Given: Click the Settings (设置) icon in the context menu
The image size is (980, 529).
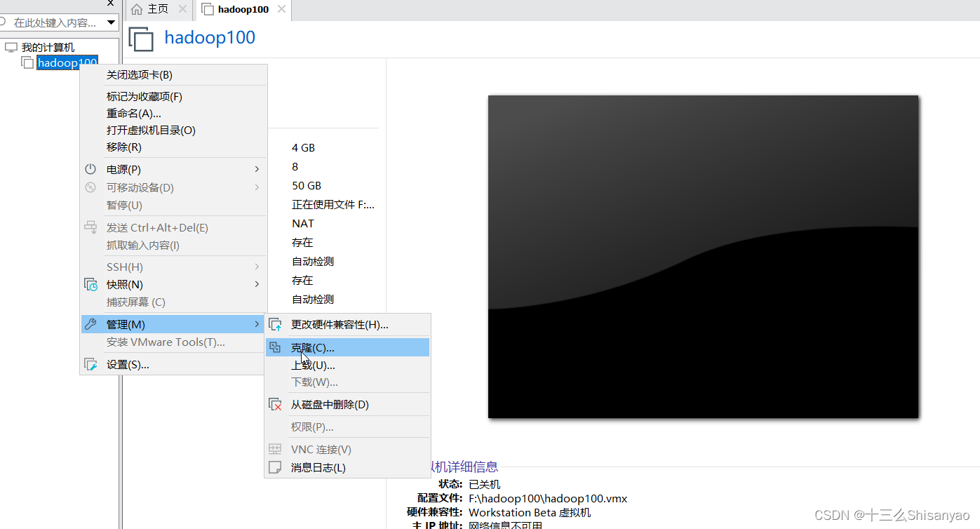Looking at the screenshot, I should tap(90, 364).
